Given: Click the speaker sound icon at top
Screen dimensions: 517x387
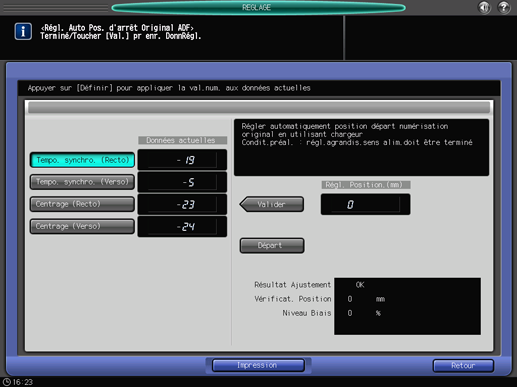Looking at the screenshot, I should click(484, 7).
